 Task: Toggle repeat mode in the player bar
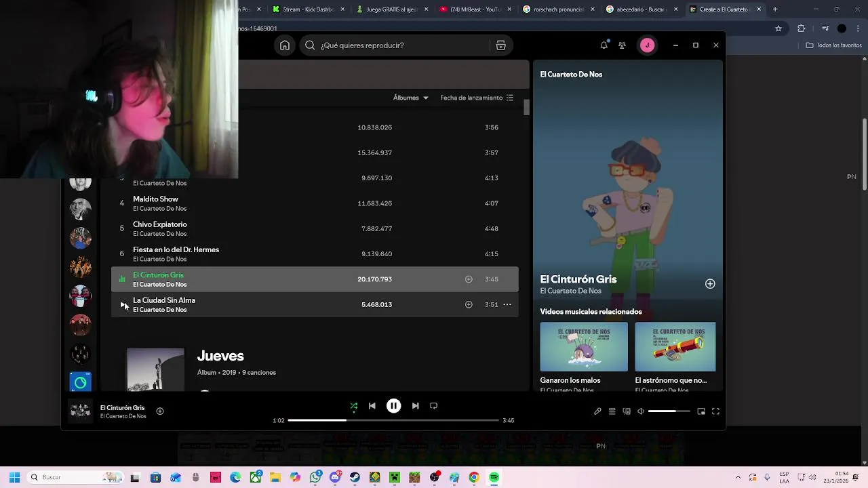pos(433,406)
